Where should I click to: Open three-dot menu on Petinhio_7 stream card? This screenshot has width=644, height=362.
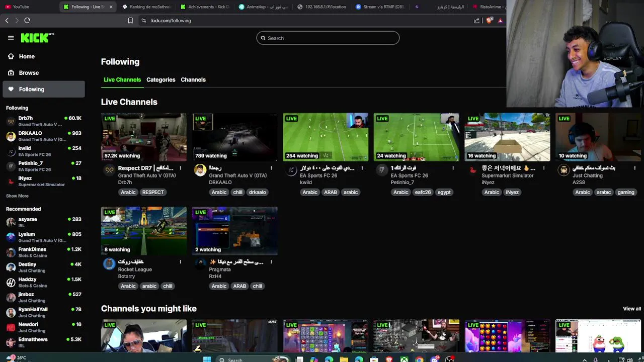point(453,168)
